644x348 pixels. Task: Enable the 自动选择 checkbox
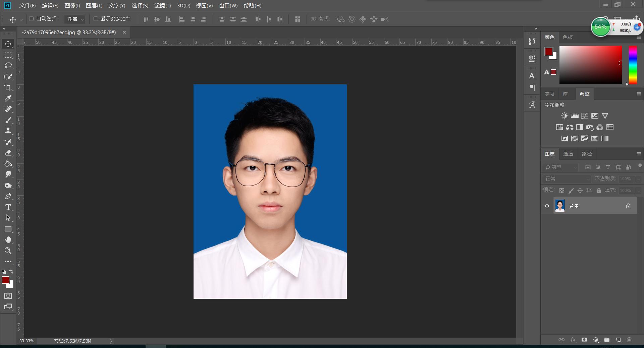point(32,19)
